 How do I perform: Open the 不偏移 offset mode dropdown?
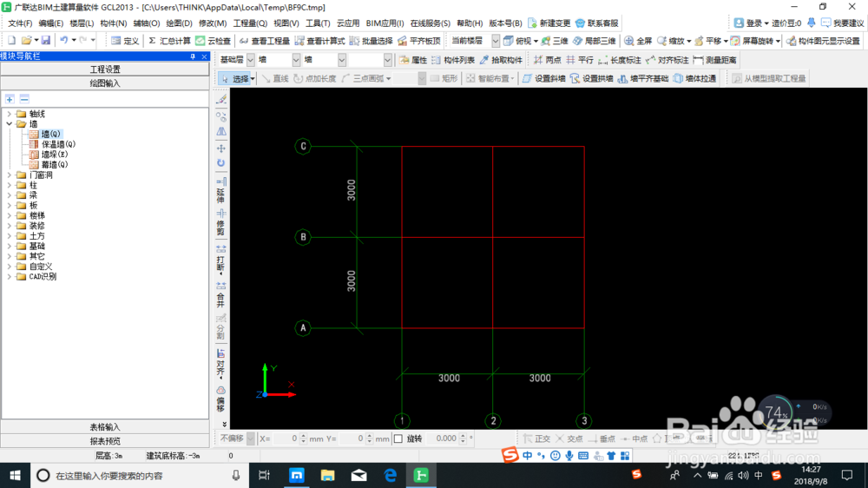pyautogui.click(x=251, y=439)
